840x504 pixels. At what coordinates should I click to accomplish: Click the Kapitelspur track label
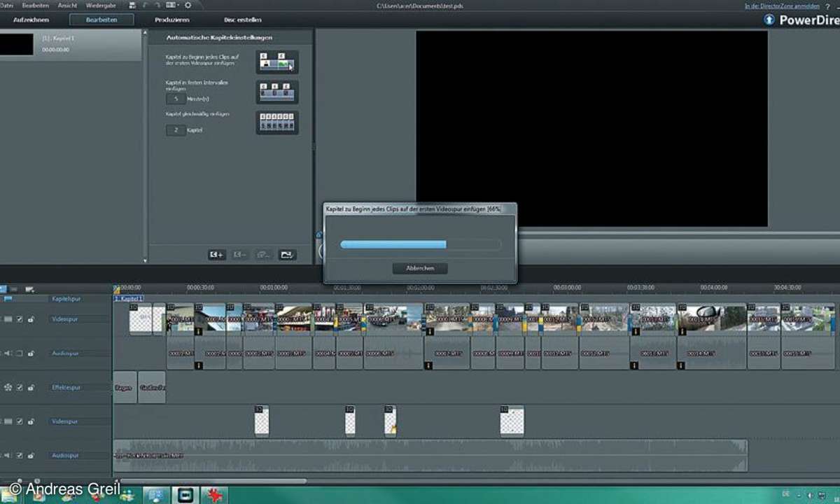pyautogui.click(x=68, y=298)
